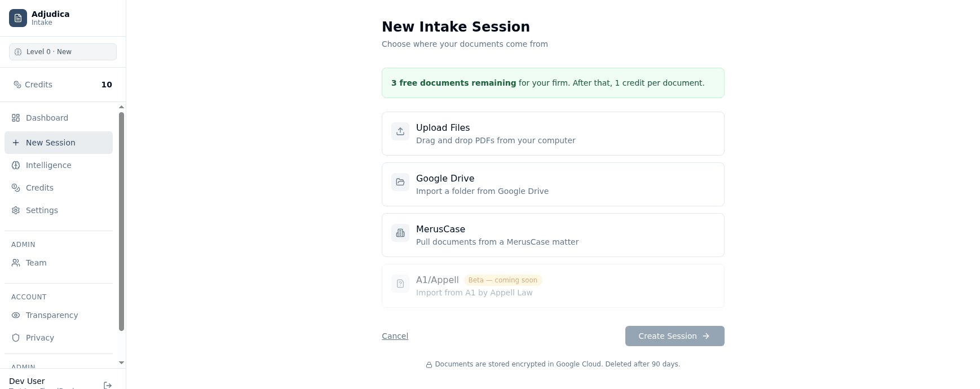Click the Google Drive folder icon

(400, 182)
